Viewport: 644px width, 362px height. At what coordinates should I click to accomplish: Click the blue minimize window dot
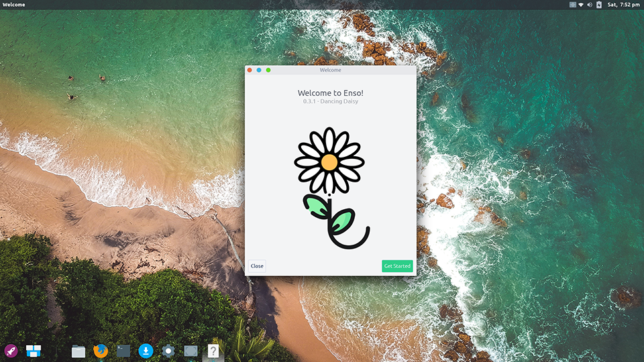[x=259, y=70]
